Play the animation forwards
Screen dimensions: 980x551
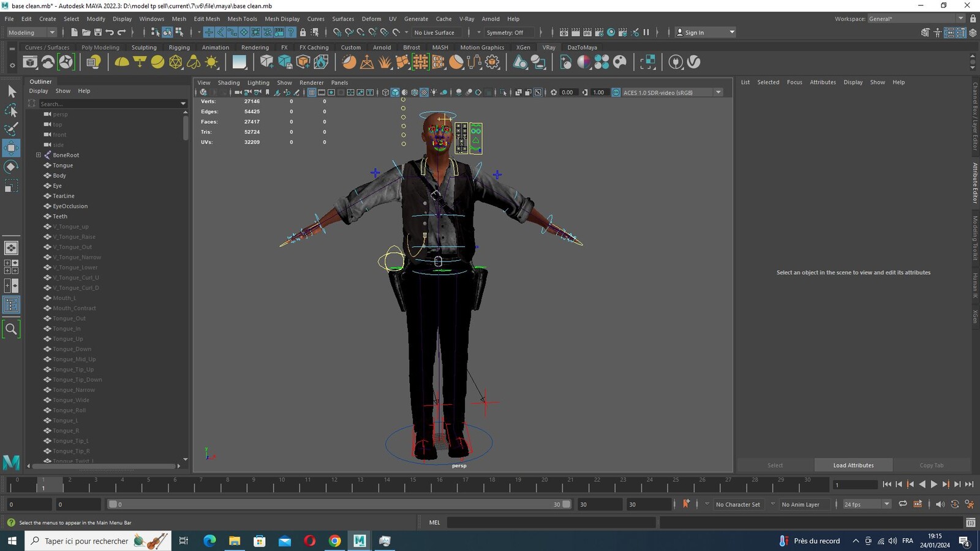[934, 484]
